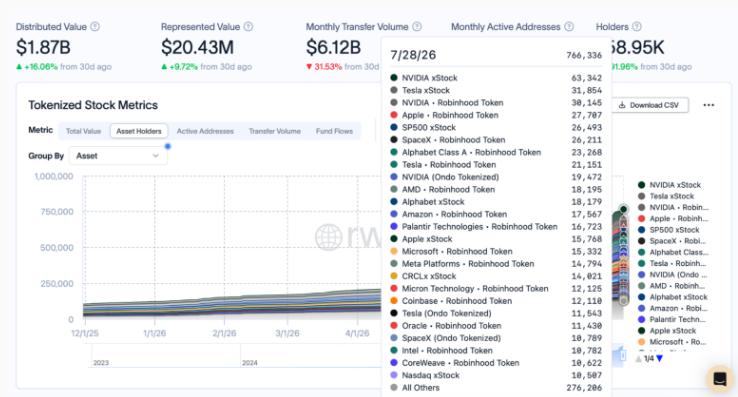
Task: Click the Download CSV button
Action: pos(650,105)
